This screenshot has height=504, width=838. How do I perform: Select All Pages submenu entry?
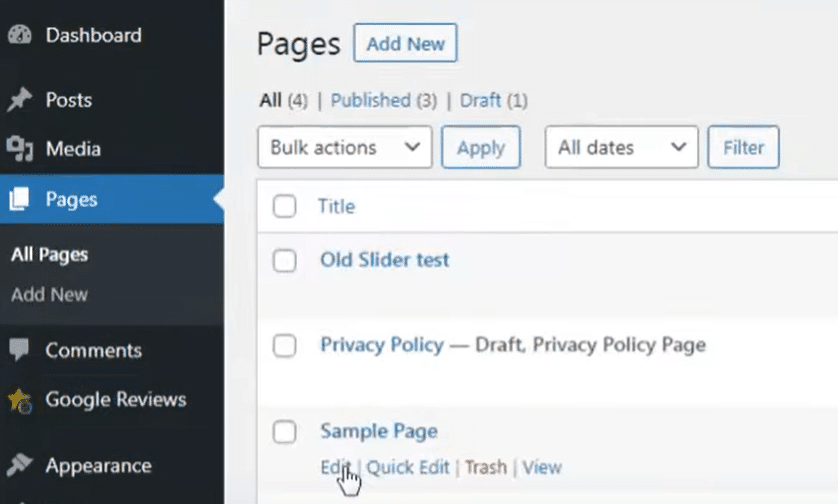pyautogui.click(x=50, y=254)
